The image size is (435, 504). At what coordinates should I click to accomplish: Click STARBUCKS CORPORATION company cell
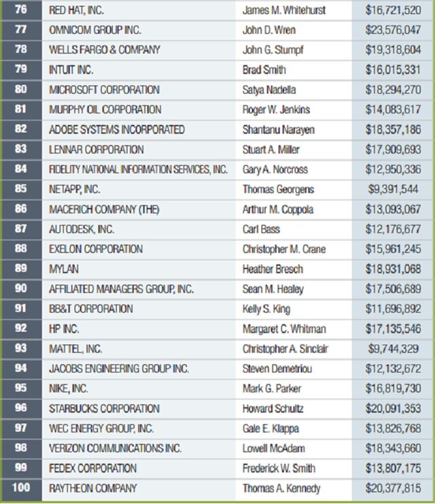tap(104, 409)
